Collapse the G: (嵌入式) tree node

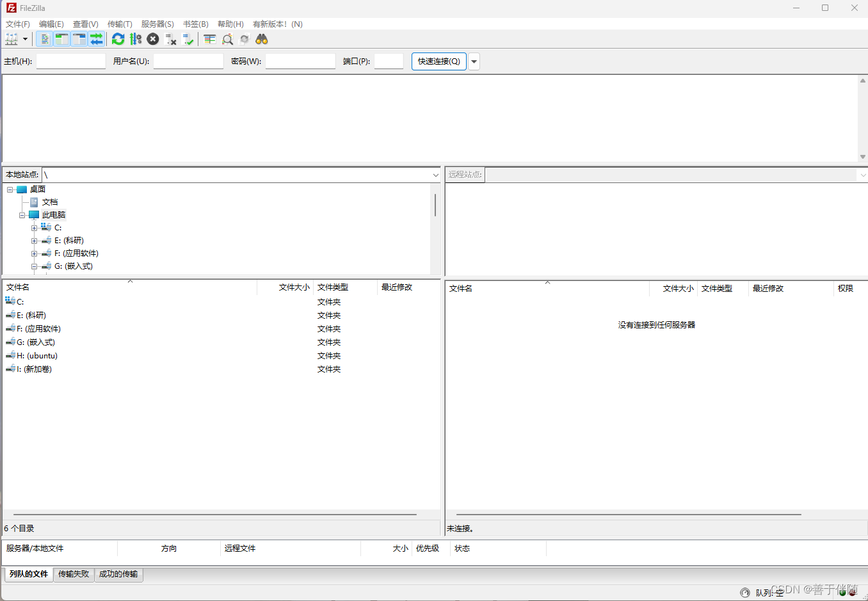(35, 266)
